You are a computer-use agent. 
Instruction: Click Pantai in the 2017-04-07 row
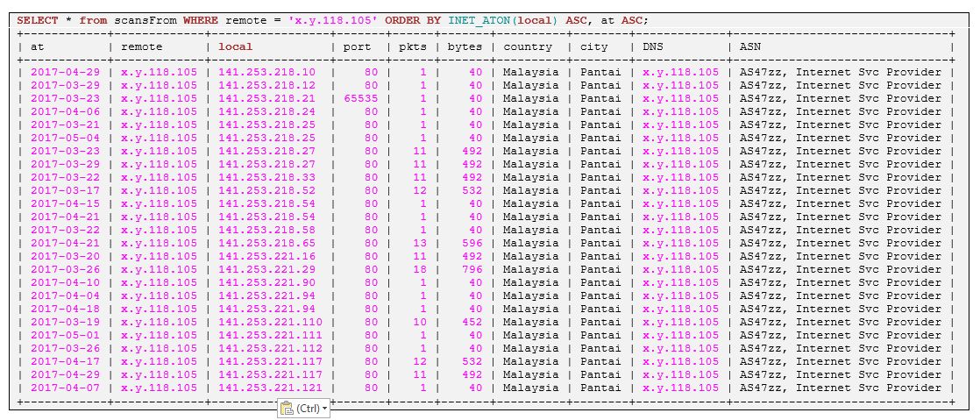tap(600, 388)
